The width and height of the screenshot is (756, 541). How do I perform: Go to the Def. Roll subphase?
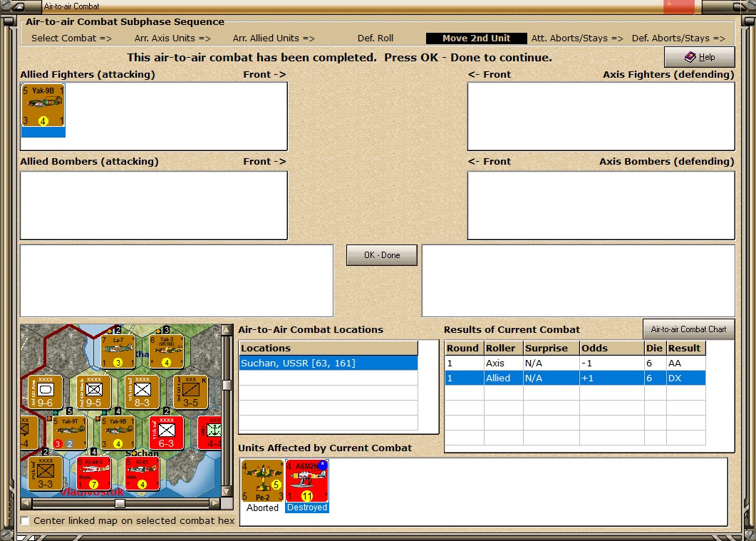375,38
